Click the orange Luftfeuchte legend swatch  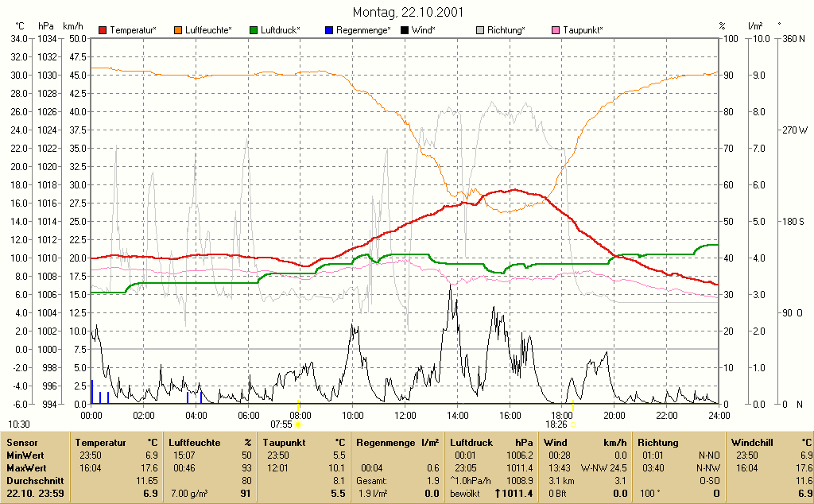[178, 30]
